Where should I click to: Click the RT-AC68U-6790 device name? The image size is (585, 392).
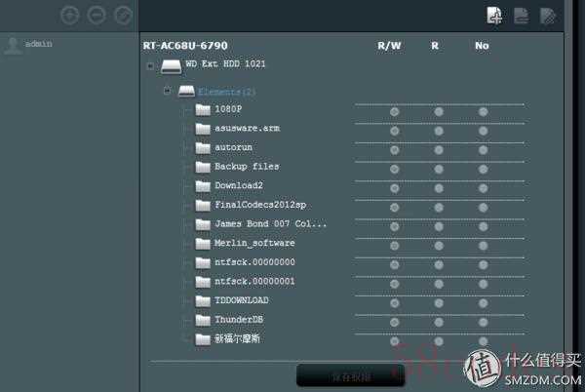[185, 46]
